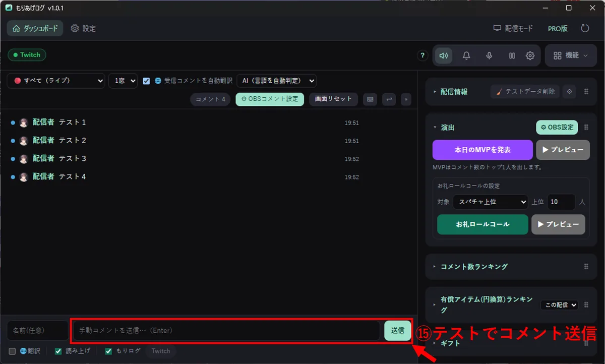Open the notification bell icon
The height and width of the screenshot is (364, 605).
[466, 55]
